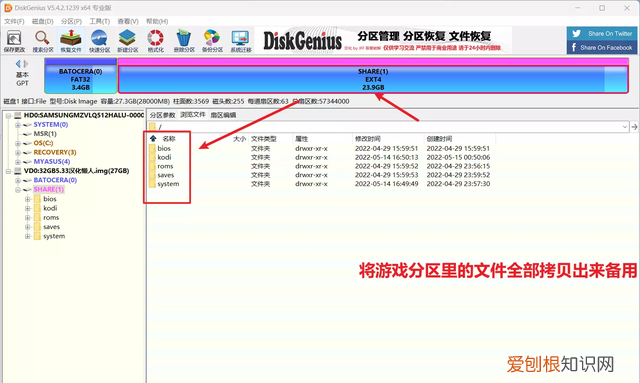The width and height of the screenshot is (640, 383).
Task: Select bios folder under SHARE(1) tree
Action: click(x=50, y=199)
